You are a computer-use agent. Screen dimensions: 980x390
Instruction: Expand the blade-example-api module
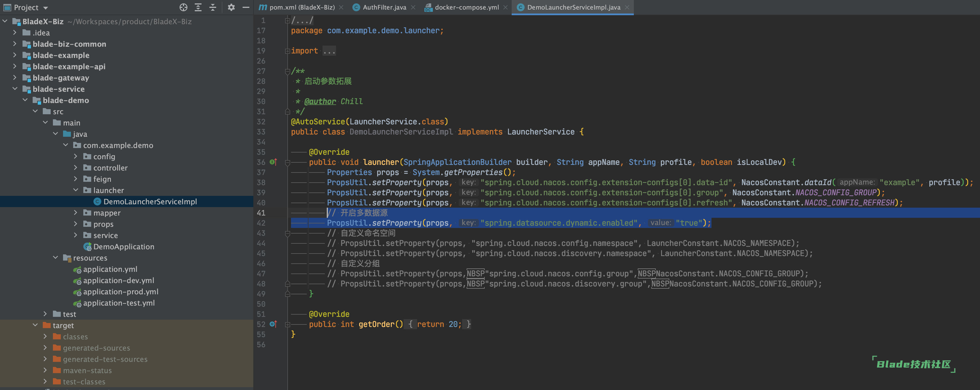[x=15, y=66]
